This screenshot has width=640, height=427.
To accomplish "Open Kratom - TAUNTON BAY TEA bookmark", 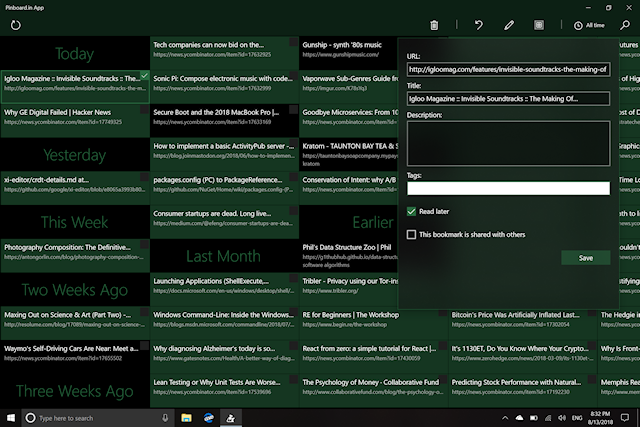I will click(348, 154).
